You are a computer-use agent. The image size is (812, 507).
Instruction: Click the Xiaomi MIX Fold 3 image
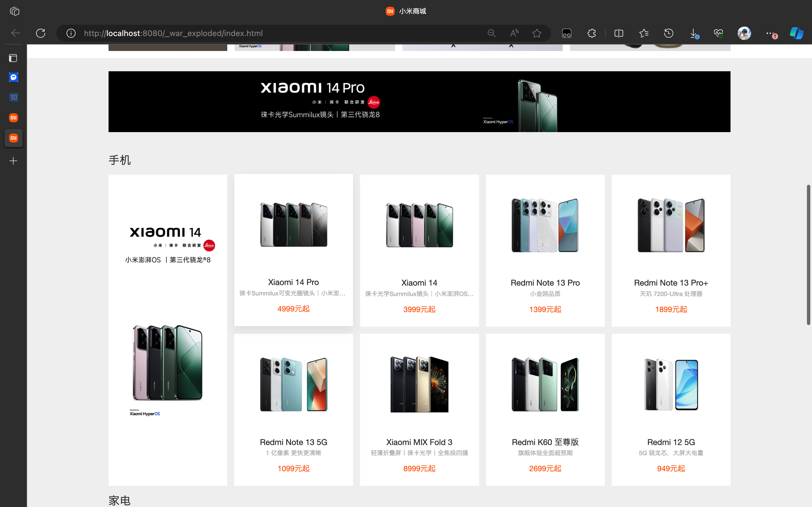pyautogui.click(x=419, y=384)
